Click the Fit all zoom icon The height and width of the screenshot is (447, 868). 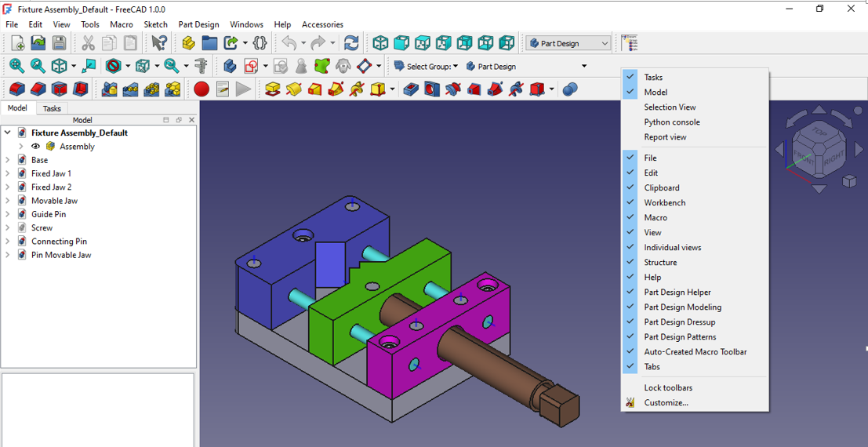coord(16,66)
